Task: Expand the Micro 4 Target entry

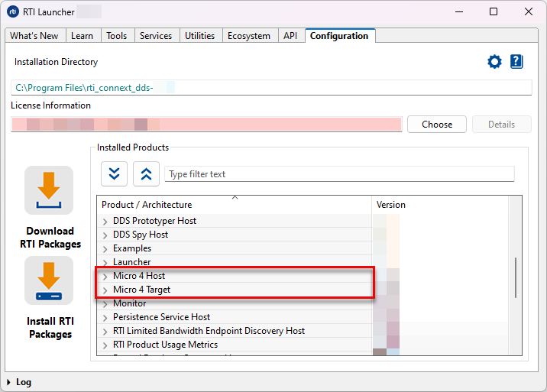Action: pyautogui.click(x=105, y=290)
